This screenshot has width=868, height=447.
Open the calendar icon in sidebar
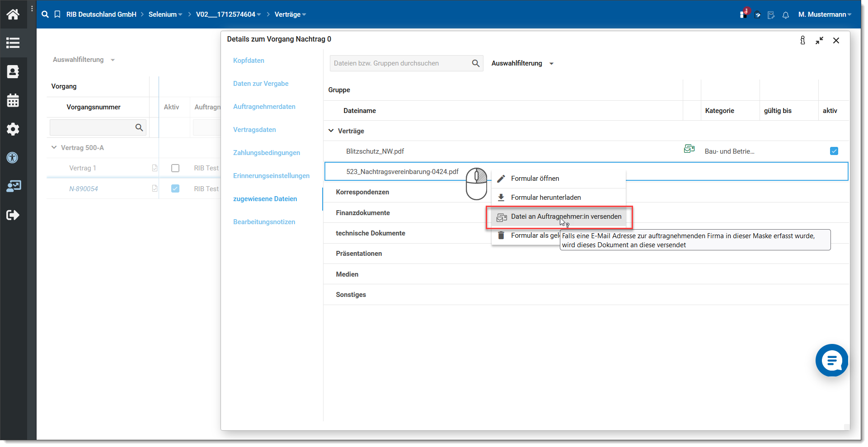(13, 100)
